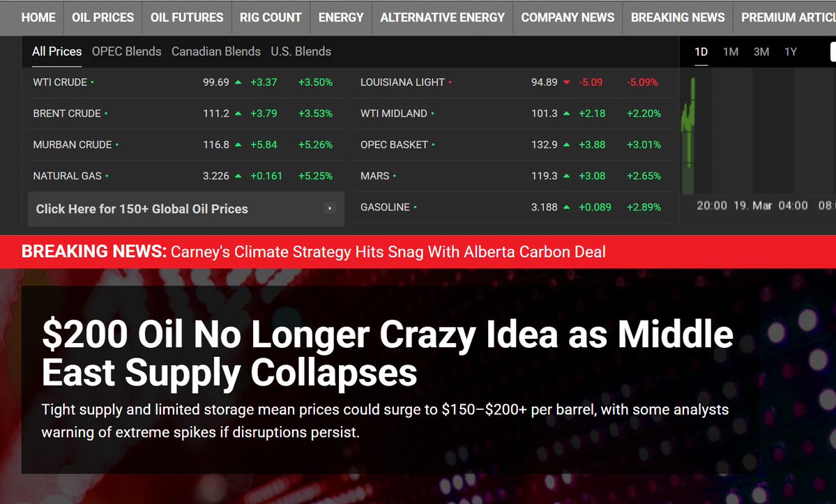Screen dimensions: 836x504
Task: Click the WTI MIDLAND row label
Action: tap(393, 114)
